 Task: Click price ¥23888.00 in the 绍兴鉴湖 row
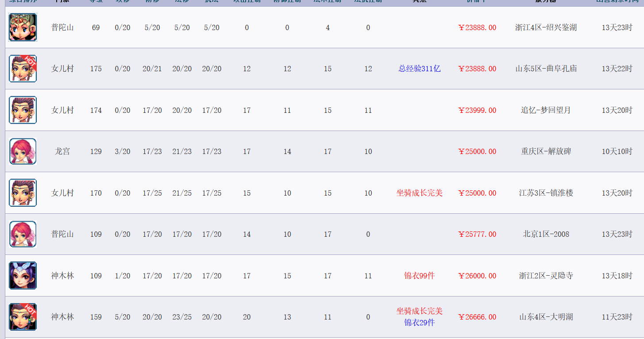coord(477,27)
